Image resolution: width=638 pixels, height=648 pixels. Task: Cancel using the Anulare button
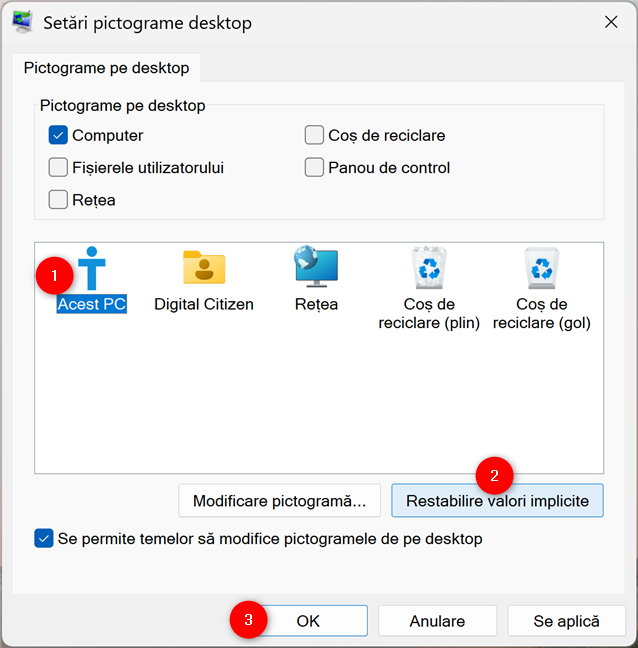[x=437, y=621]
